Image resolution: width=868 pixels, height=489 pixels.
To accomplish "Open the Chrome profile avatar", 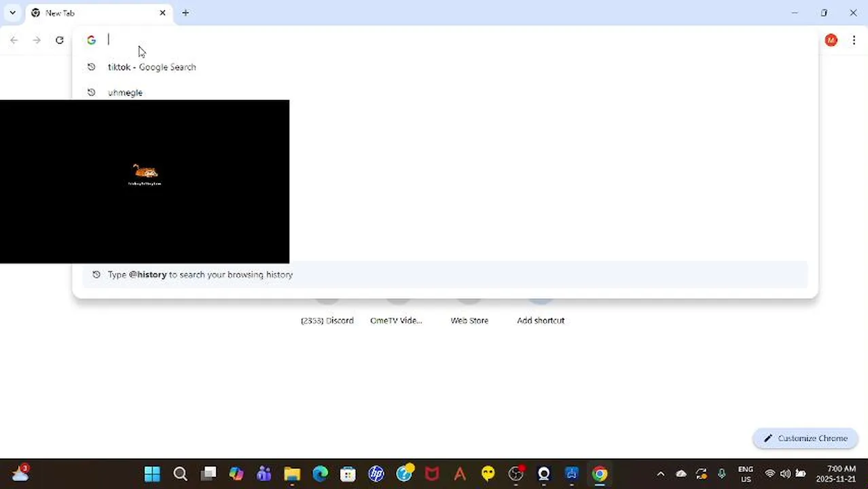I will [x=831, y=40].
